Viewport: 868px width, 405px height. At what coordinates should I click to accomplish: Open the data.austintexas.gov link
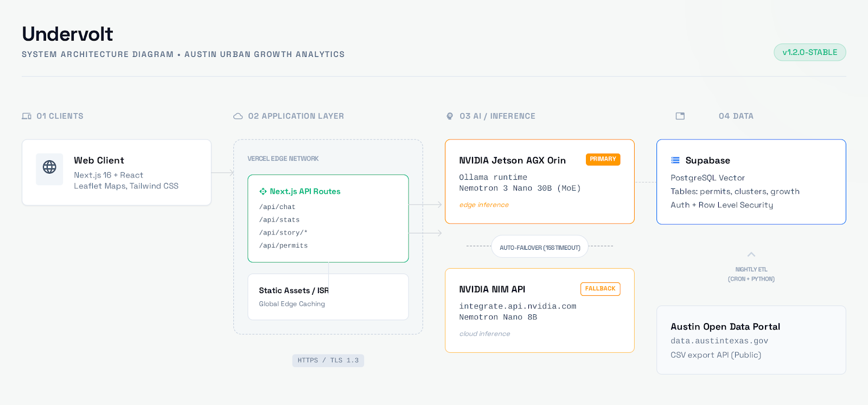tap(719, 341)
